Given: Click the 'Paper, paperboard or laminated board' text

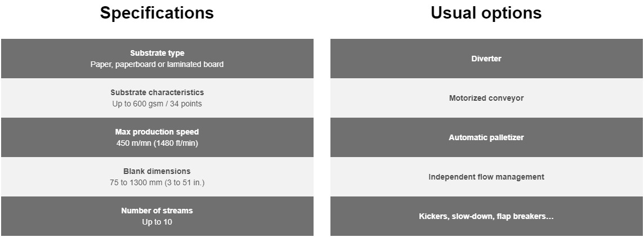Looking at the screenshot, I should point(157,64).
